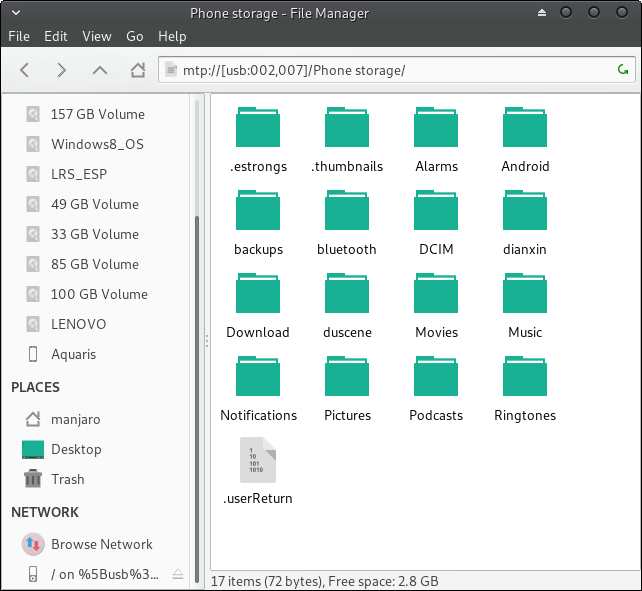This screenshot has height=591, width=642.
Task: Click the forward navigation arrow
Action: (62, 70)
